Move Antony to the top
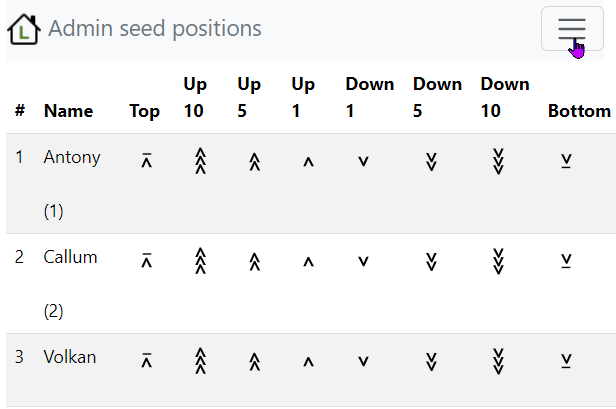616x409 pixels. pyautogui.click(x=146, y=161)
